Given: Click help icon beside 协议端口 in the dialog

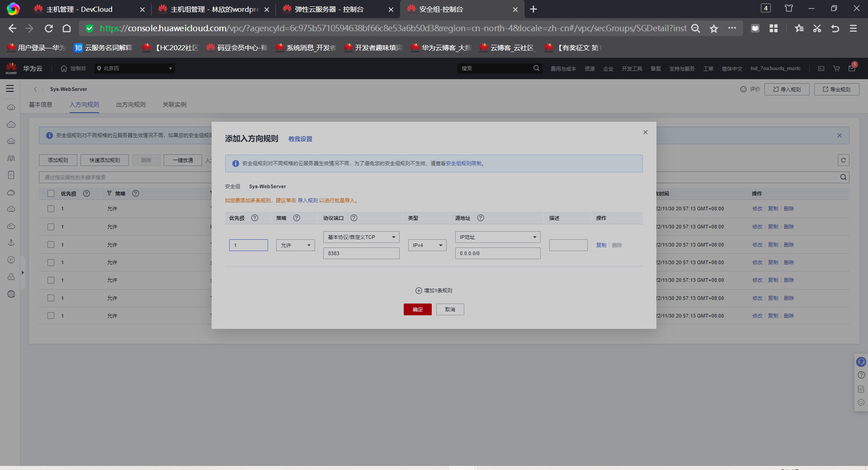Looking at the screenshot, I should 354,218.
